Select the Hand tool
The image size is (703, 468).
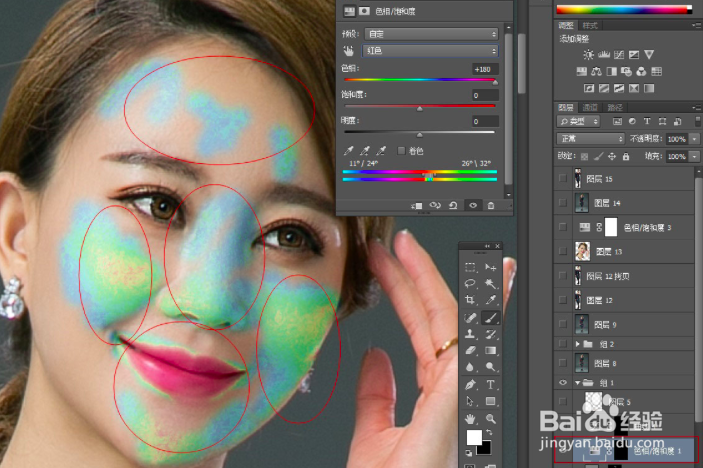[470, 419]
